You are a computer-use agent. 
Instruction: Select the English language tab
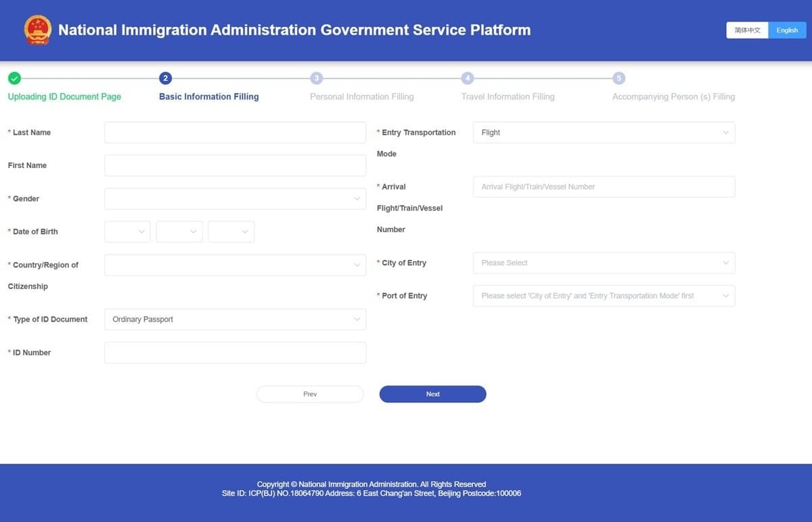787,30
